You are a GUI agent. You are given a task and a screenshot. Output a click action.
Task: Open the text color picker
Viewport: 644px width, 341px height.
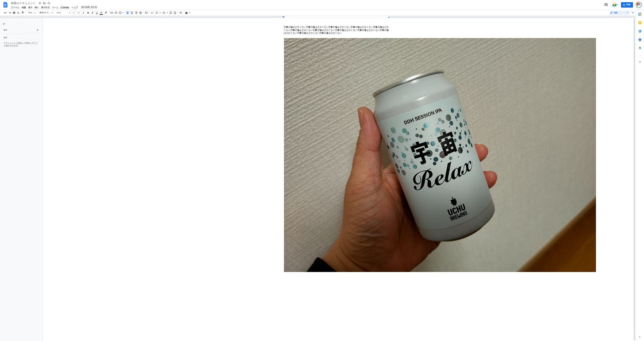click(x=101, y=13)
